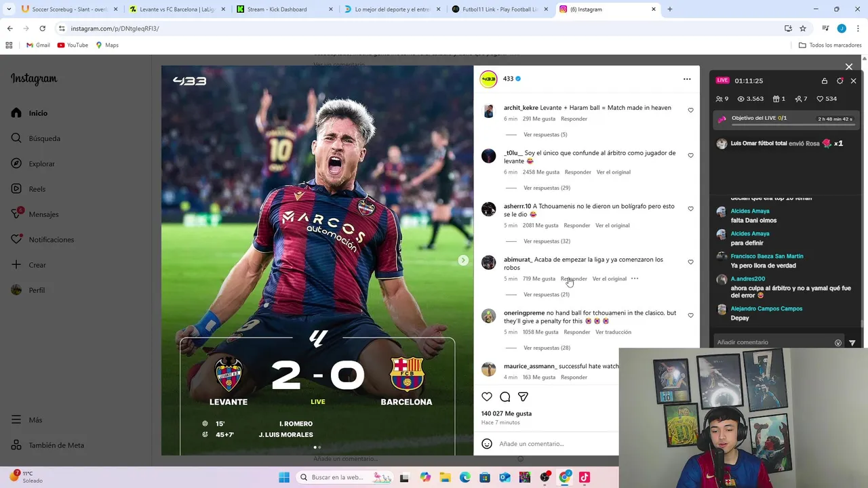
Task: Expand Ver respuestas (29) replies
Action: [x=547, y=188]
